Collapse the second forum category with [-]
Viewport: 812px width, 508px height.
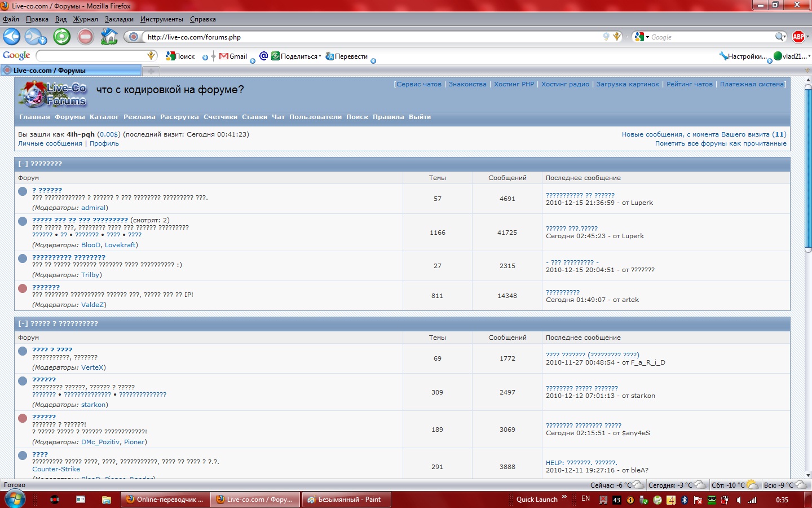(23, 323)
